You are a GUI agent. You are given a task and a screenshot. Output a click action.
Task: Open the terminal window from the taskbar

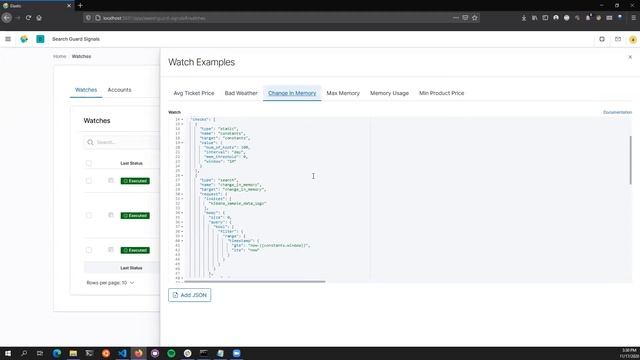[x=204, y=353]
